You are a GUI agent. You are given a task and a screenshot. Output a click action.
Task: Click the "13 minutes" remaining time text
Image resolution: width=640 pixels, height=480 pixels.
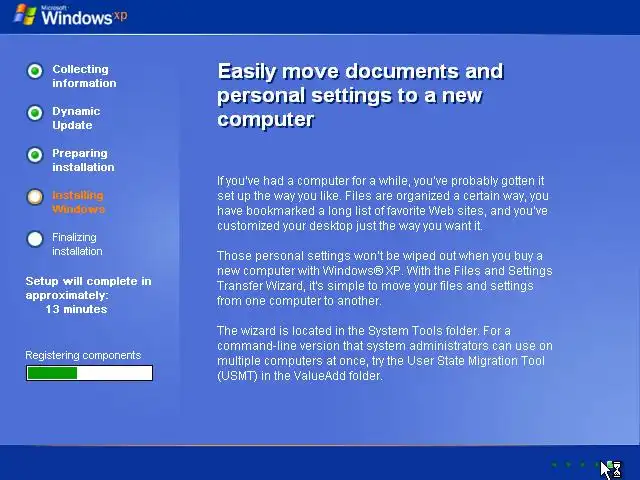point(76,309)
